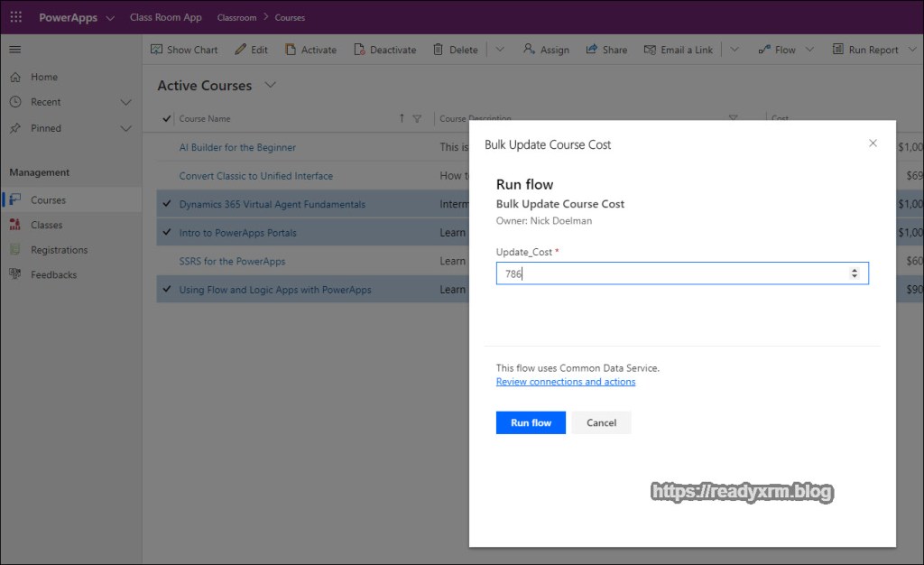The image size is (924, 565).
Task: Click inside the Update_Cost input field
Action: pos(668,273)
